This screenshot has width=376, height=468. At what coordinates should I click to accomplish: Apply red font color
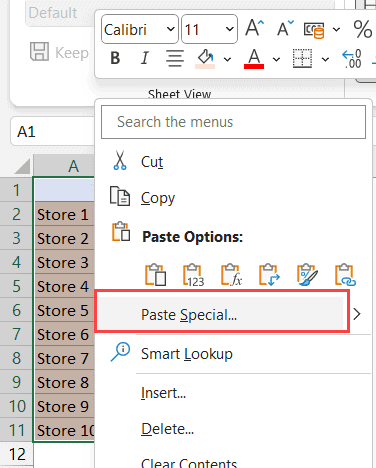coord(254,59)
